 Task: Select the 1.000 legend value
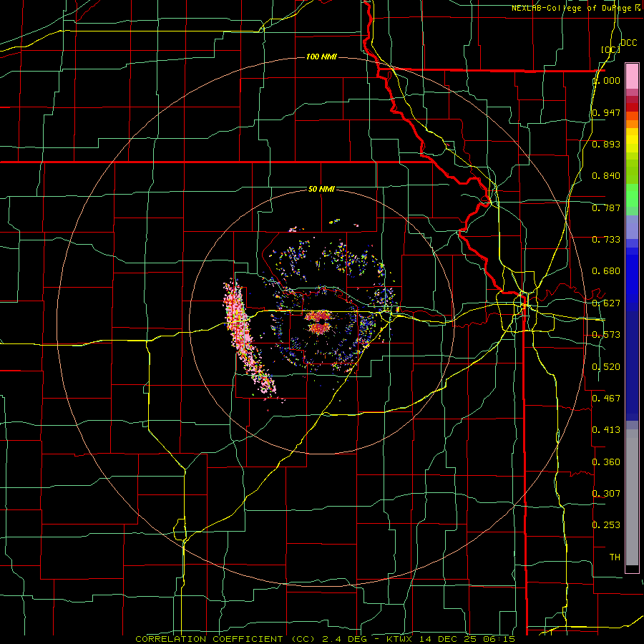[x=607, y=80]
